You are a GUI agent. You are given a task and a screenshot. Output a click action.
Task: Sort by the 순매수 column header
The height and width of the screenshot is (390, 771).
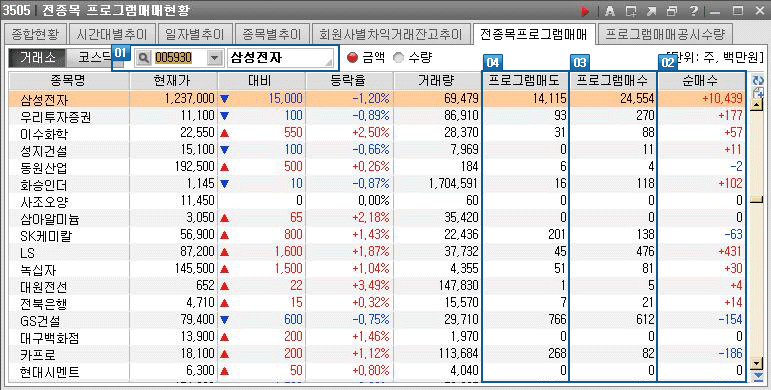click(701, 81)
